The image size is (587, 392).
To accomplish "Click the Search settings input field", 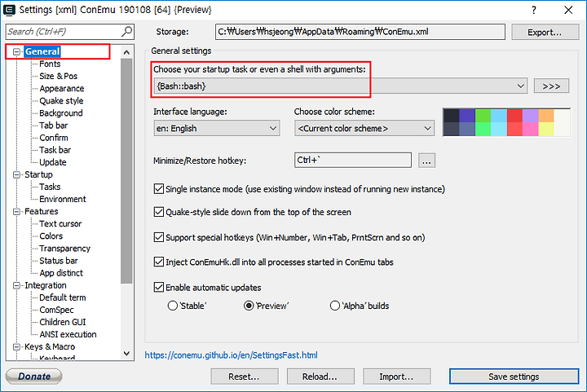I will pos(70,32).
